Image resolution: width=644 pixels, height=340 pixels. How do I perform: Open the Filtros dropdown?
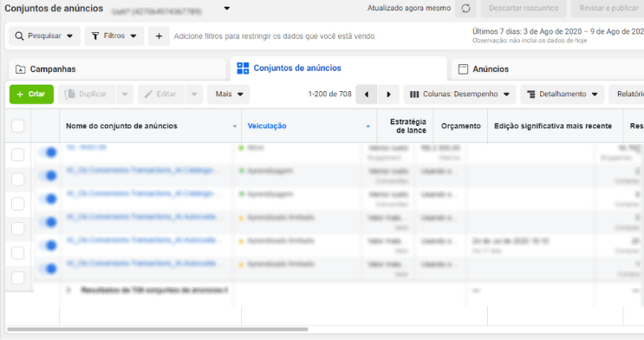pos(114,36)
